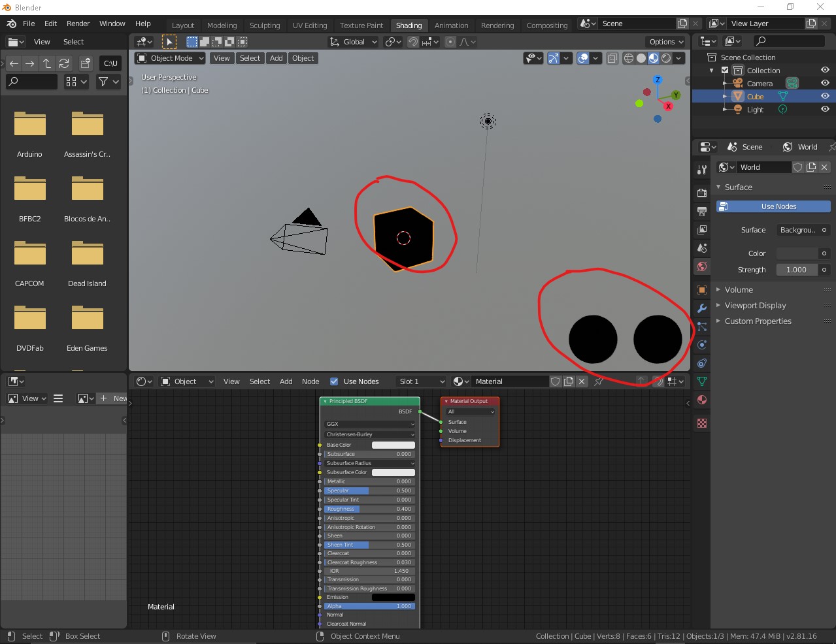The image size is (836, 644).
Task: Click the Use Nodes button in World
Action: (773, 206)
